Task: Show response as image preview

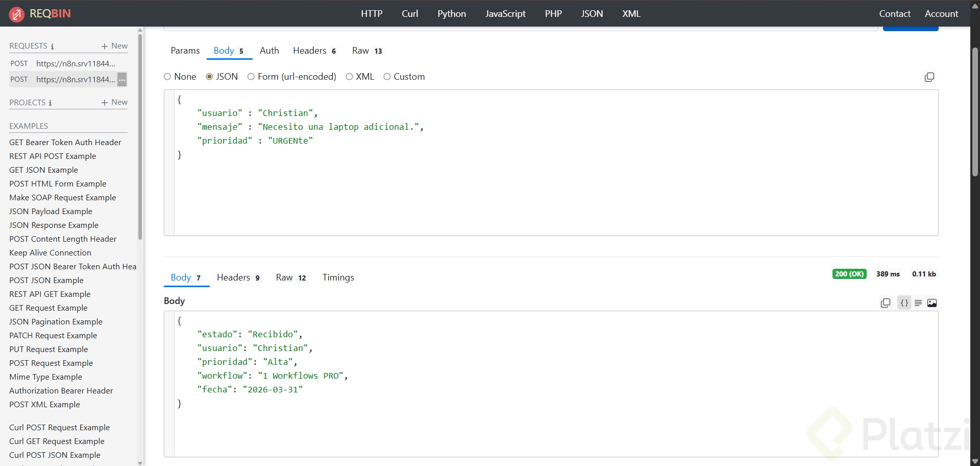Action: click(x=932, y=303)
